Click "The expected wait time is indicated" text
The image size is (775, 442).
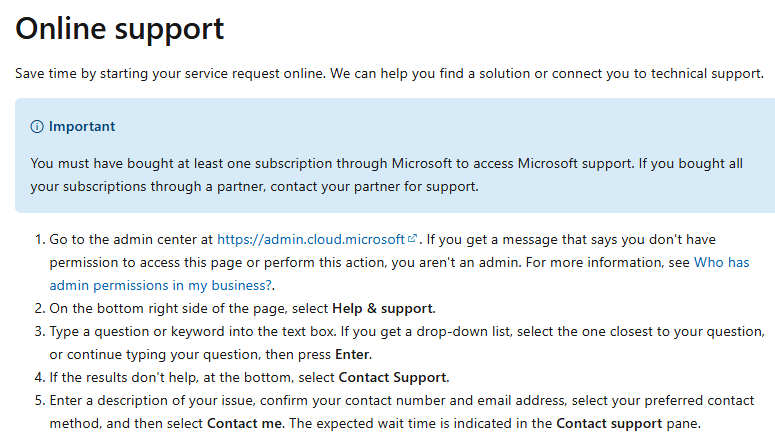(x=410, y=423)
